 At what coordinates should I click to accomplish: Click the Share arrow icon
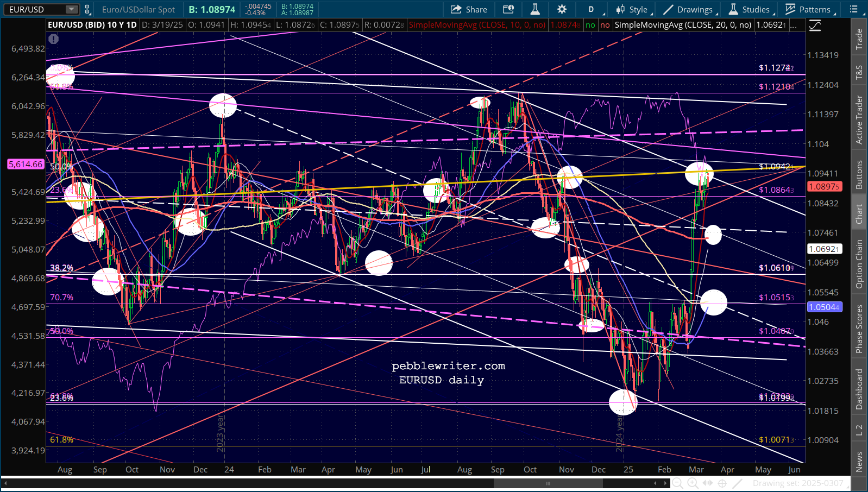pyautogui.click(x=456, y=9)
